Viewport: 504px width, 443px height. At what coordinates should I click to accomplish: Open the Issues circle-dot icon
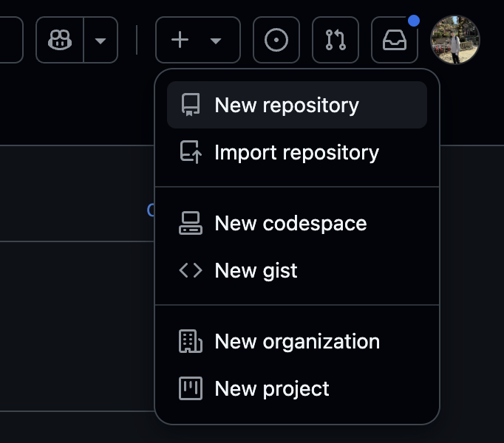pyautogui.click(x=276, y=40)
